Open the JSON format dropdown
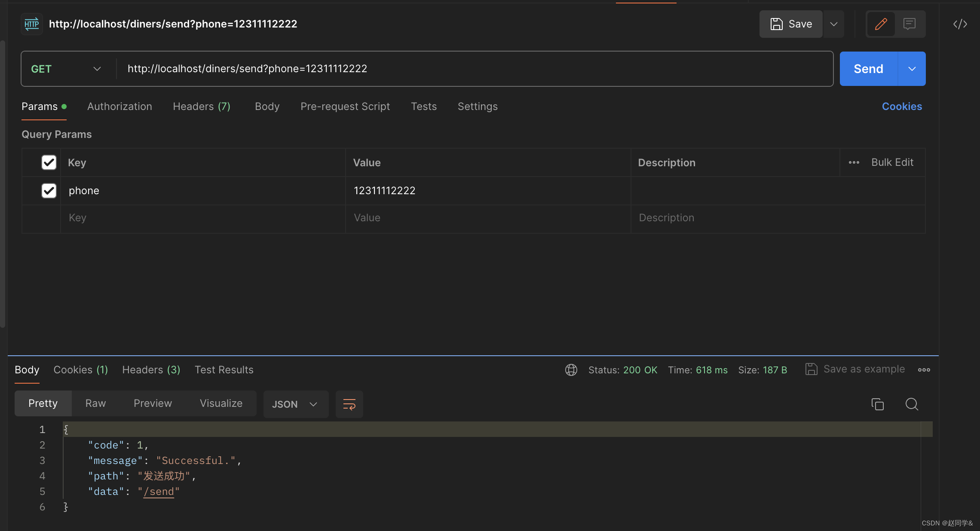The height and width of the screenshot is (531, 980). [295, 404]
